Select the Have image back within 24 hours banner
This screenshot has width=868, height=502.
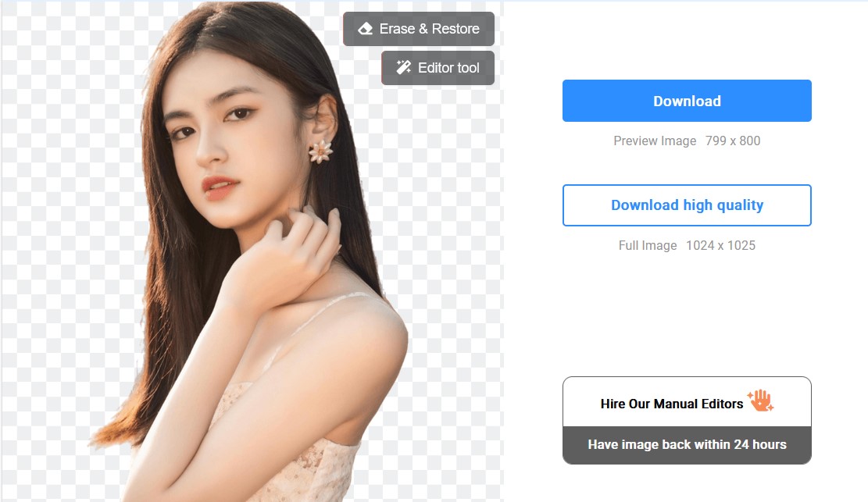click(687, 444)
